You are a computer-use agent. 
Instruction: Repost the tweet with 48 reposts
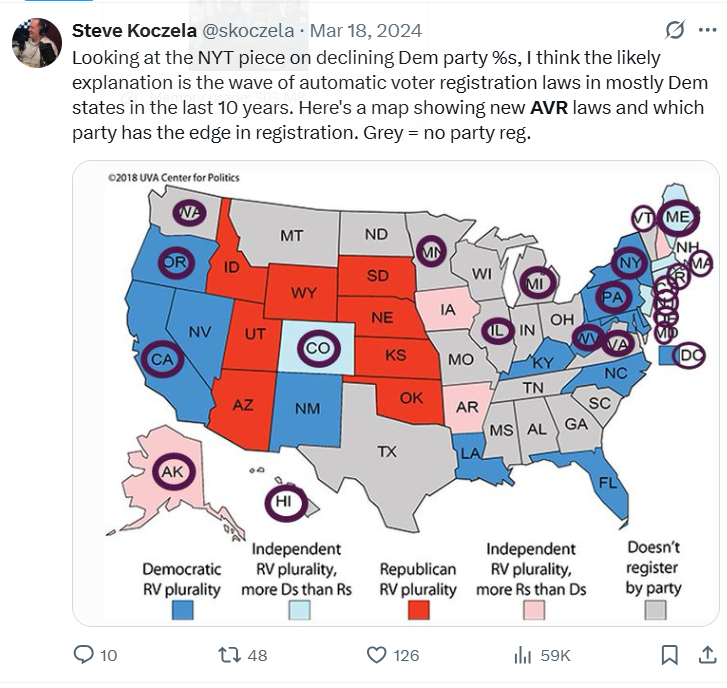coord(230,655)
